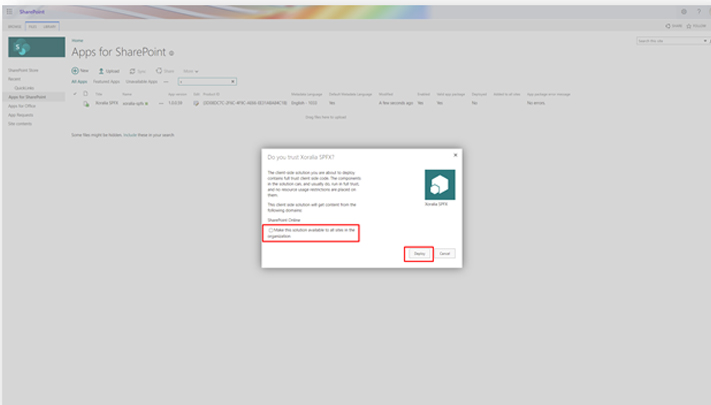This screenshot has height=405, width=711.
Task: Click the icon beside Apps for SharePoint title
Action: coord(171,53)
